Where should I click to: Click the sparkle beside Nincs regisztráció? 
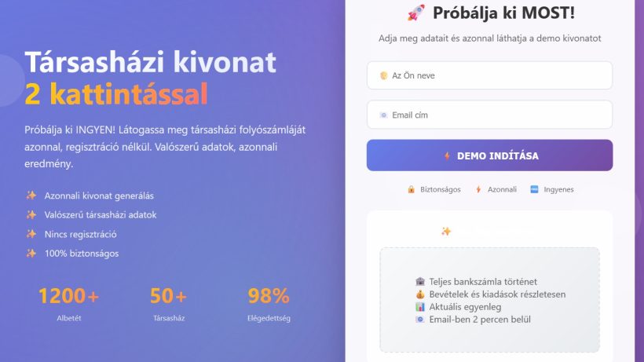coord(31,234)
